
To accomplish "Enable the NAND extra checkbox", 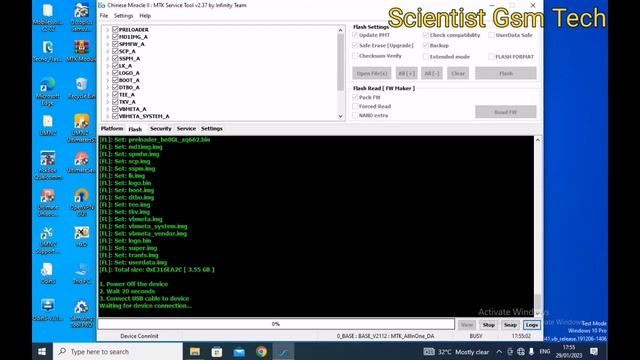I will [x=355, y=116].
